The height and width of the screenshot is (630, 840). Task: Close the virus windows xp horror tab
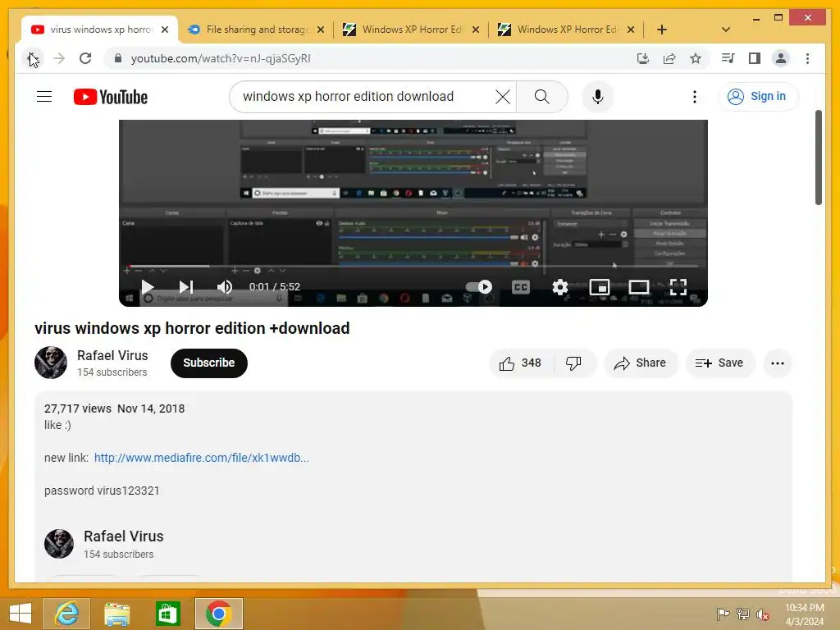[165, 30]
